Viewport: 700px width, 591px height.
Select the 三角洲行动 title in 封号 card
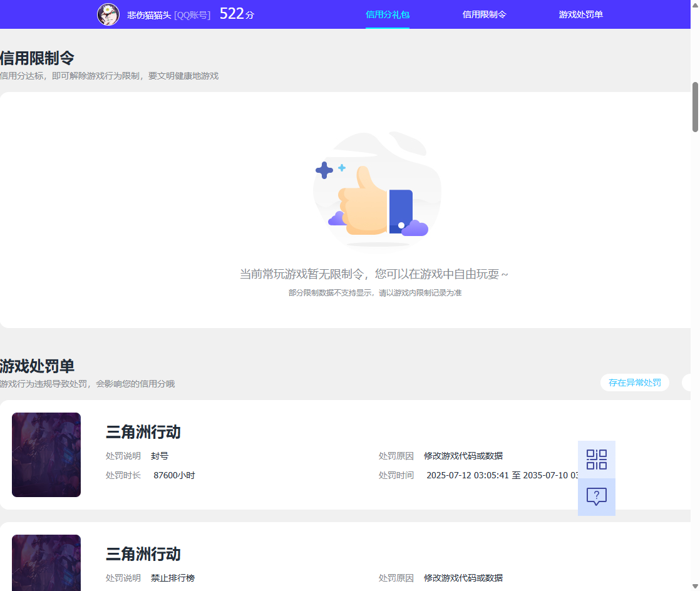coord(143,432)
